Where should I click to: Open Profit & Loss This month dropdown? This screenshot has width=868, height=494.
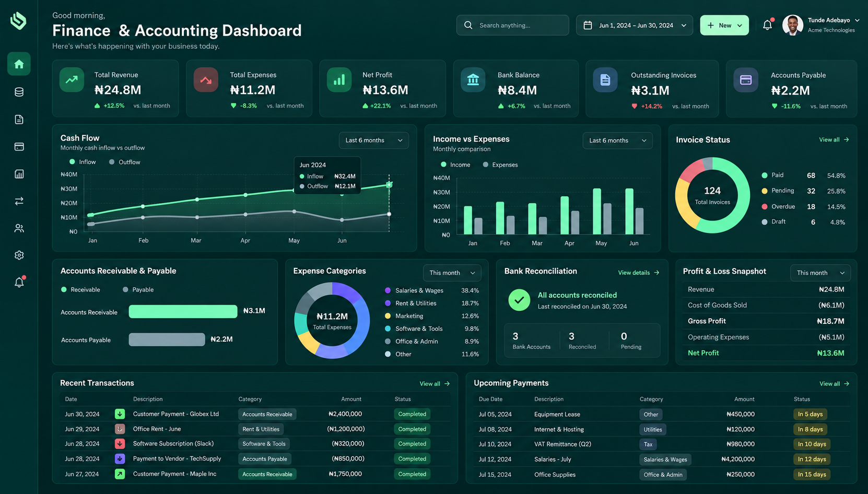coord(820,273)
